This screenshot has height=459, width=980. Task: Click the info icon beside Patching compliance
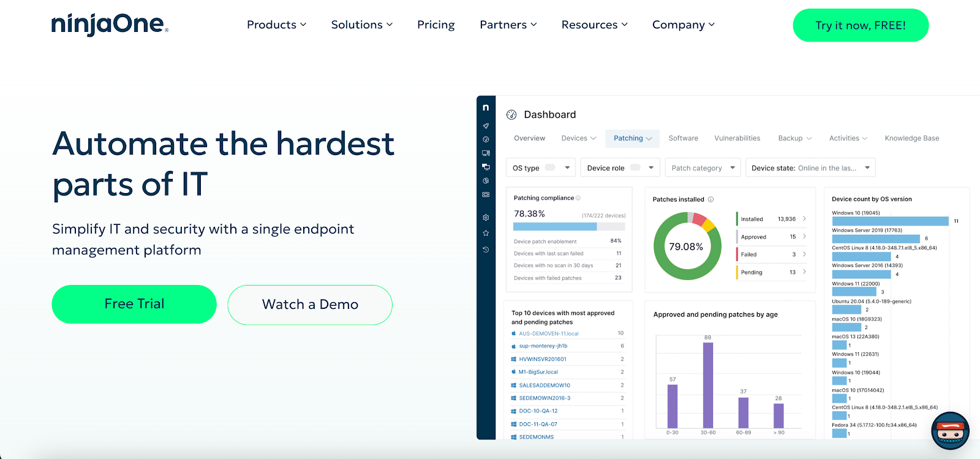coord(578,198)
